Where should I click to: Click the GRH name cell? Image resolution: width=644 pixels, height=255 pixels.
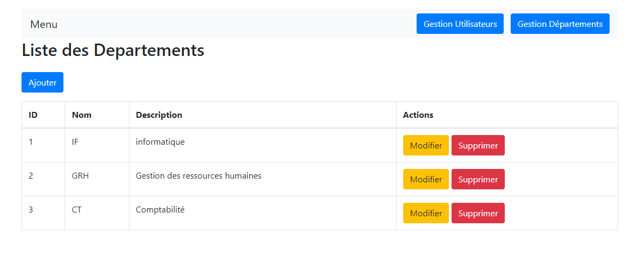[x=80, y=176]
